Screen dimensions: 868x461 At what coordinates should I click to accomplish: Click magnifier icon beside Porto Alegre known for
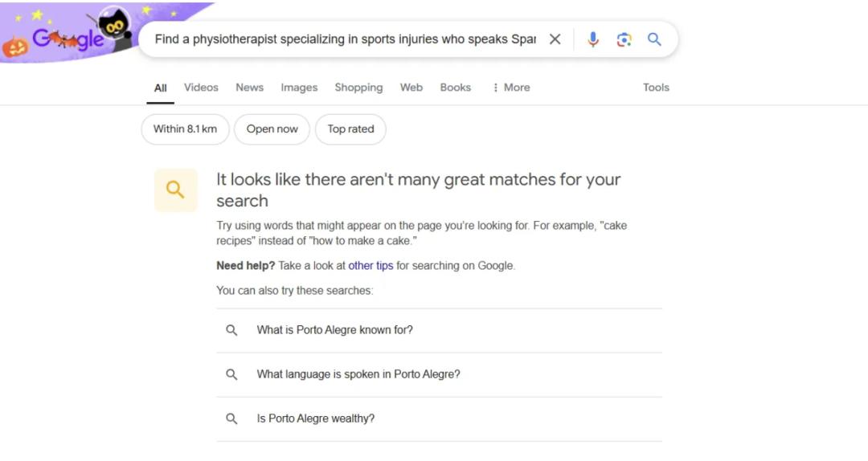pyautogui.click(x=231, y=330)
